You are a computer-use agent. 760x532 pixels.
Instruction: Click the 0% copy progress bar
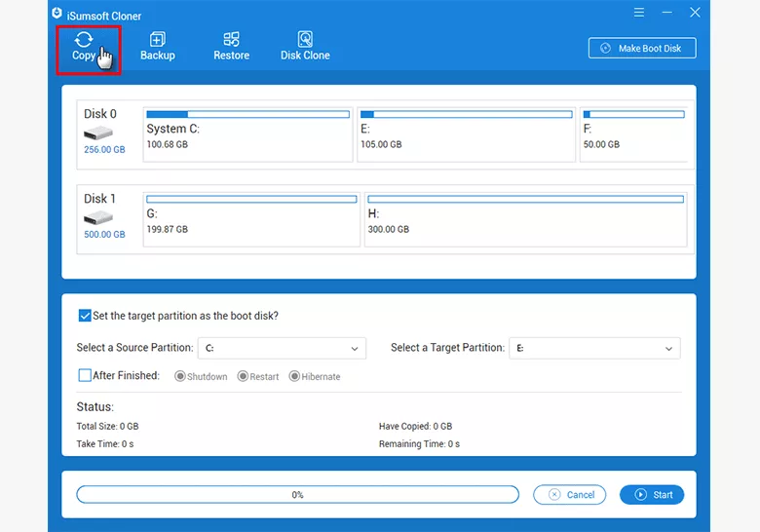pos(297,495)
